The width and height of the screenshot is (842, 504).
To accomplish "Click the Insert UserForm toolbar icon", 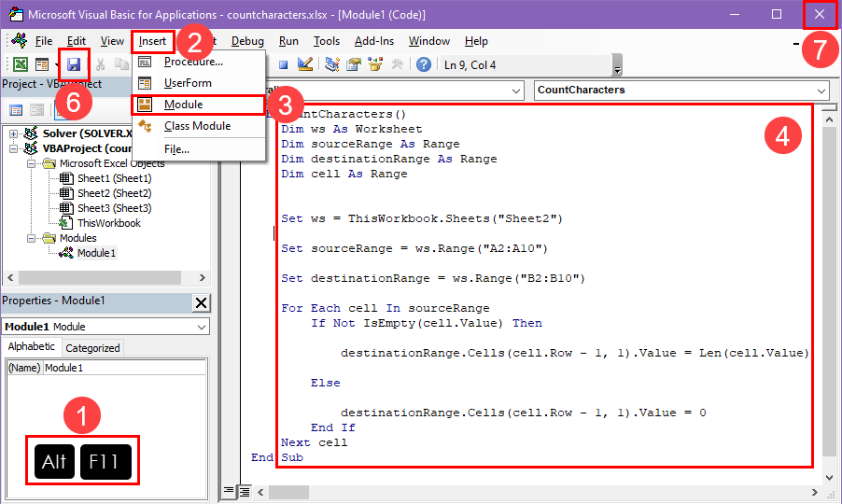I will point(42,65).
